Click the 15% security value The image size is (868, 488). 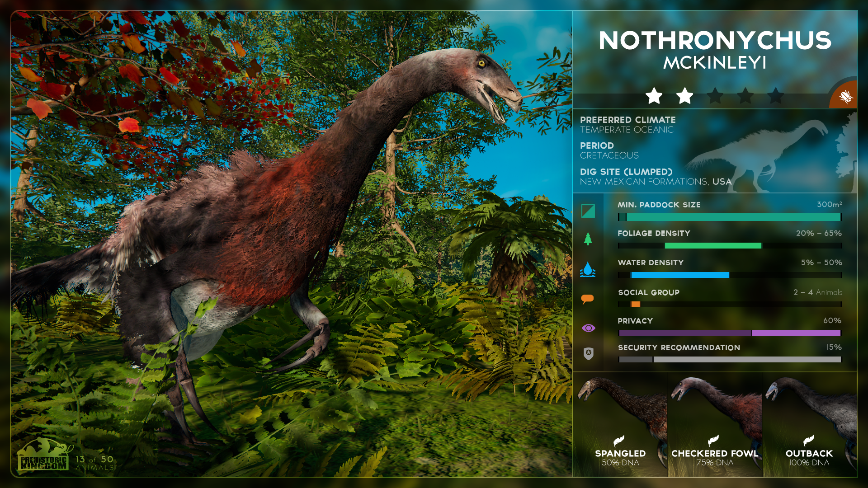(834, 347)
